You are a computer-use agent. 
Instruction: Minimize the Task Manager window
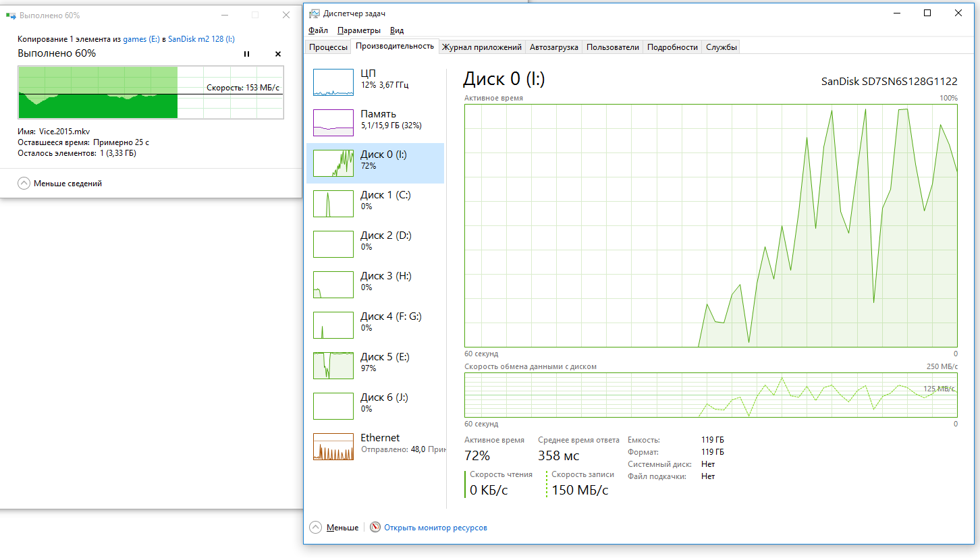[897, 13]
